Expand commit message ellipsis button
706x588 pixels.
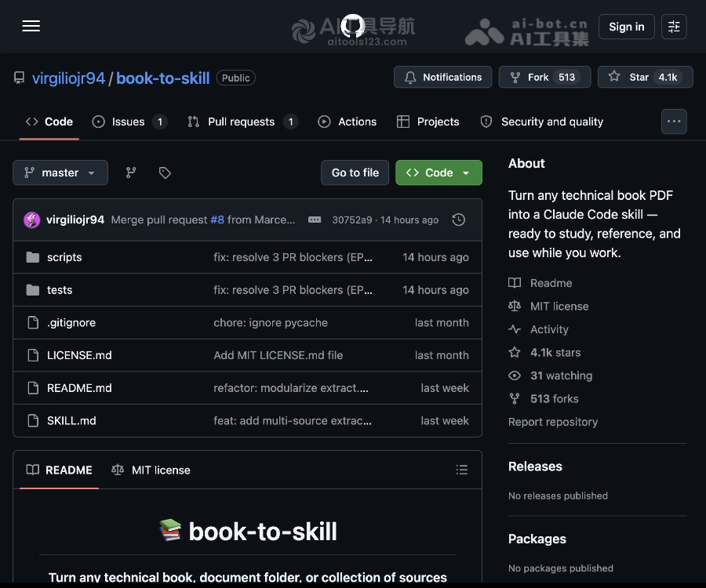pos(315,220)
